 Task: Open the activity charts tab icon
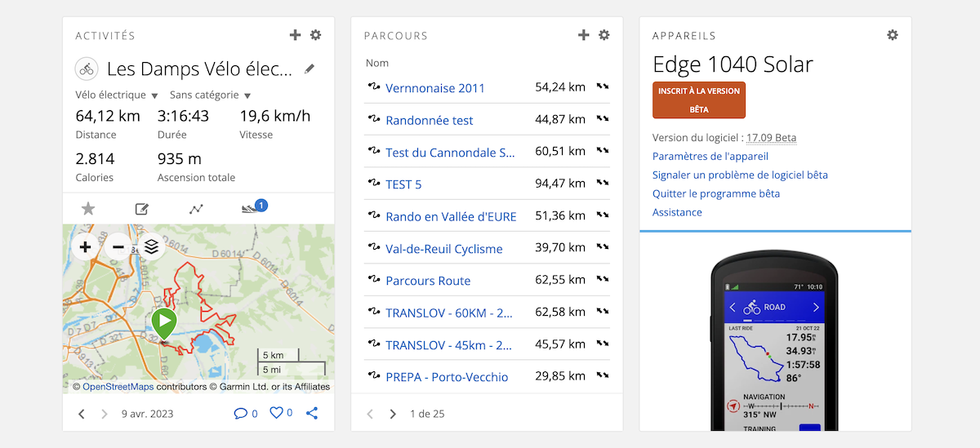[x=196, y=209]
